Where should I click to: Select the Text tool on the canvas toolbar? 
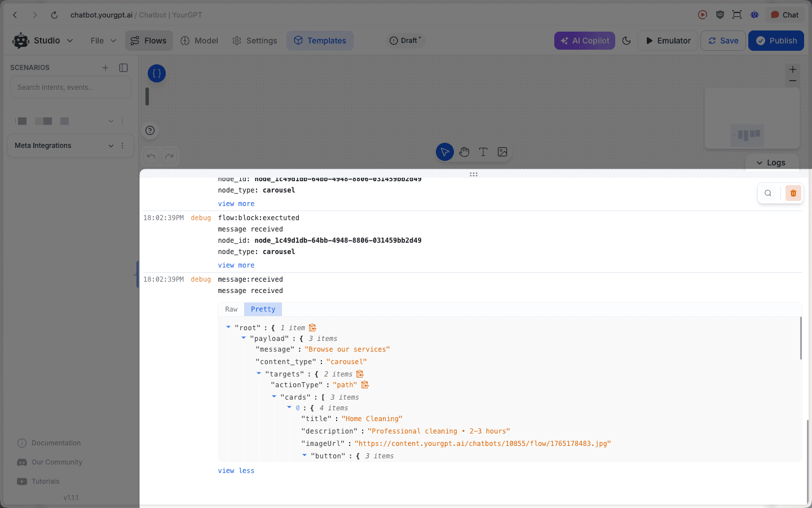click(483, 151)
